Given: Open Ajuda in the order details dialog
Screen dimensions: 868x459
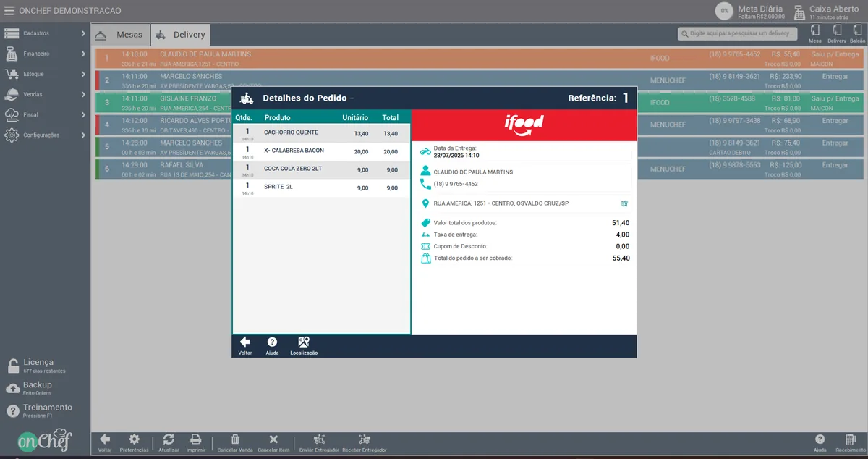Looking at the screenshot, I should click(x=272, y=345).
